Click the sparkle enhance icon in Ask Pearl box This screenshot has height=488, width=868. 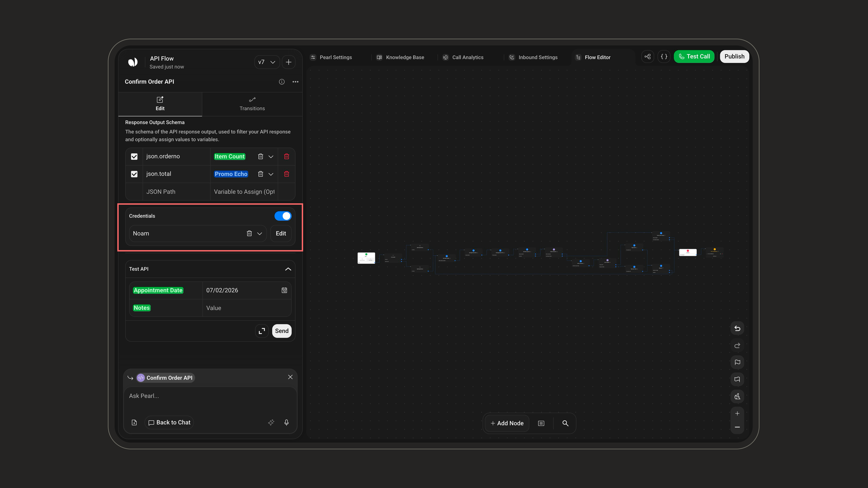[x=271, y=423]
